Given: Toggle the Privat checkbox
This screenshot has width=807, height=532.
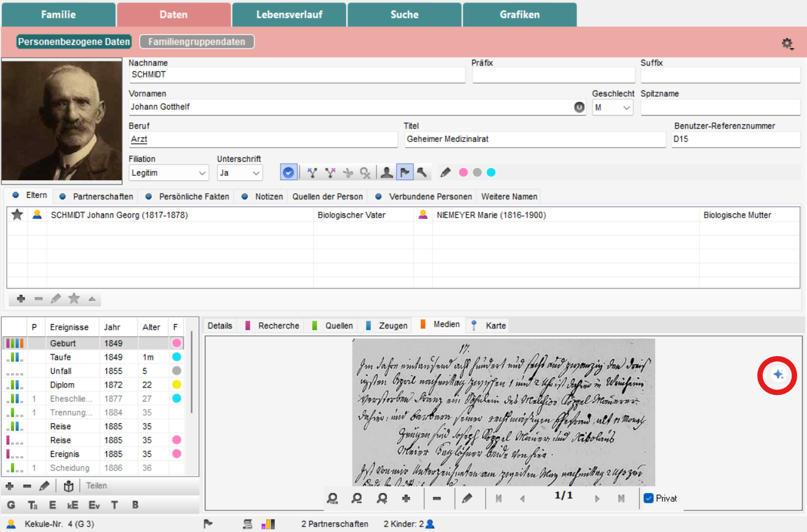Looking at the screenshot, I should coord(648,498).
